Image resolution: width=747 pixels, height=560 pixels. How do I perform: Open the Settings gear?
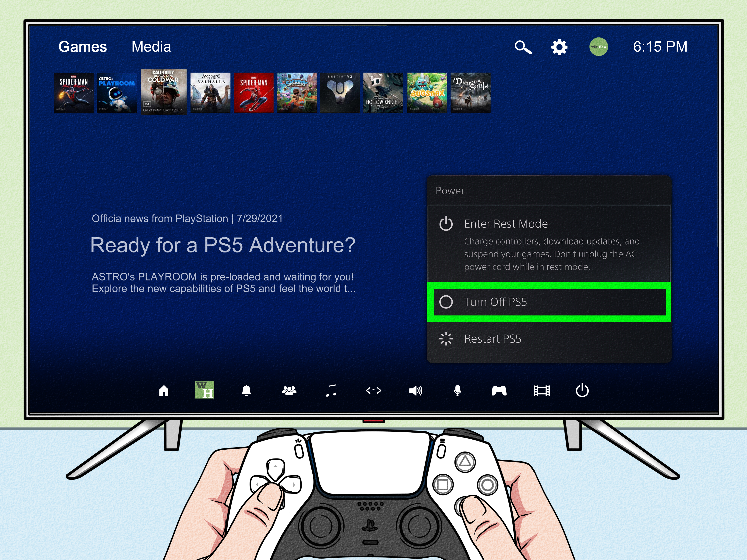tap(560, 47)
